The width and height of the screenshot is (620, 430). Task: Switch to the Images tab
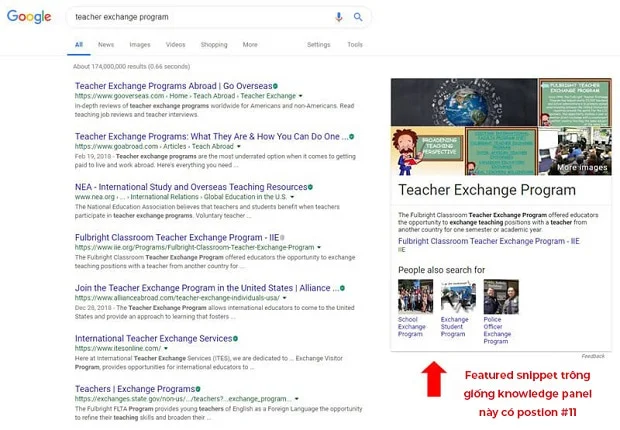coord(140,45)
